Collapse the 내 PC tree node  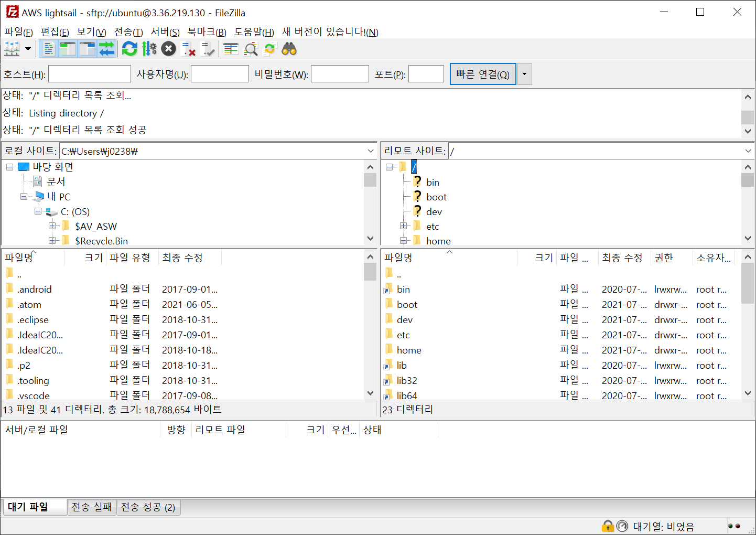[24, 197]
